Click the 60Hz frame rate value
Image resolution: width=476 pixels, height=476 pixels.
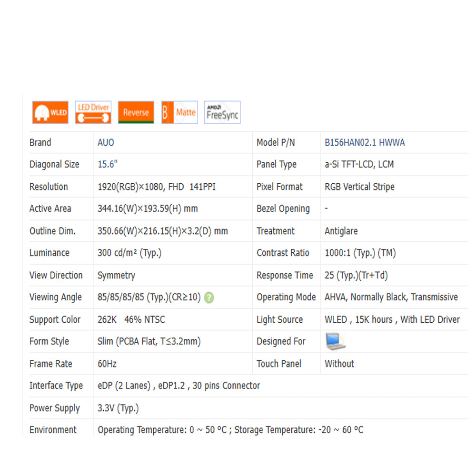point(107,364)
